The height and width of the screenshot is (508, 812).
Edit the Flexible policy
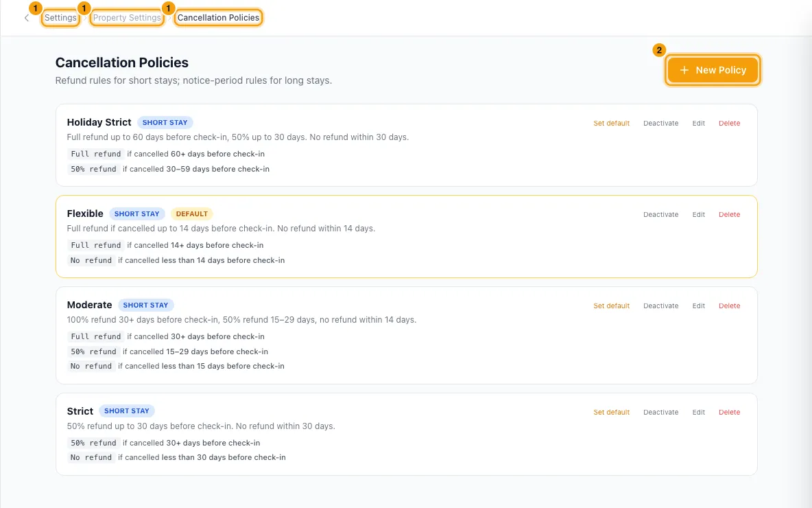click(x=699, y=215)
